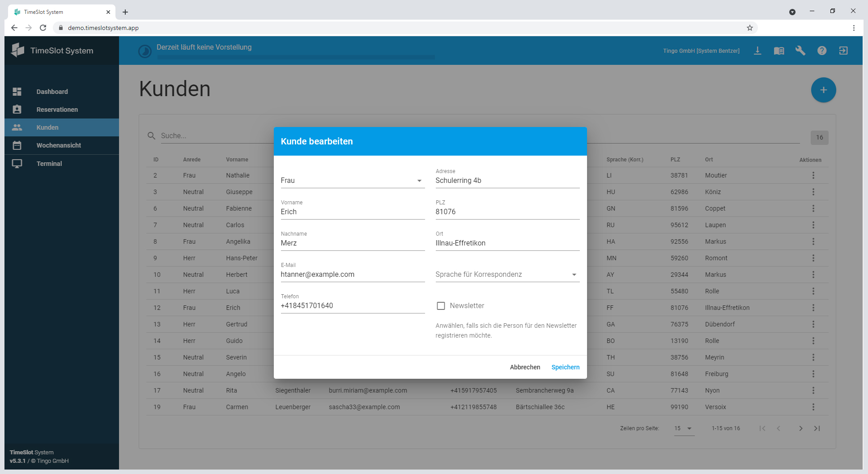Click Tingo GmbH system user label
The width and height of the screenshot is (868, 474).
[x=701, y=51]
